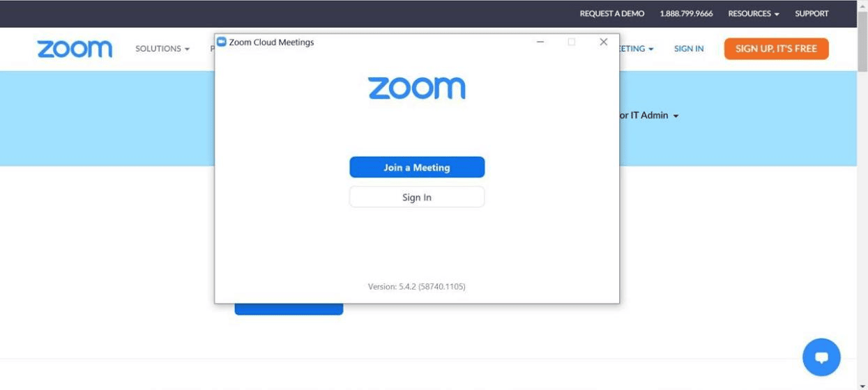Expand the Resources dropdown menu
868x390 pixels.
pyautogui.click(x=753, y=14)
